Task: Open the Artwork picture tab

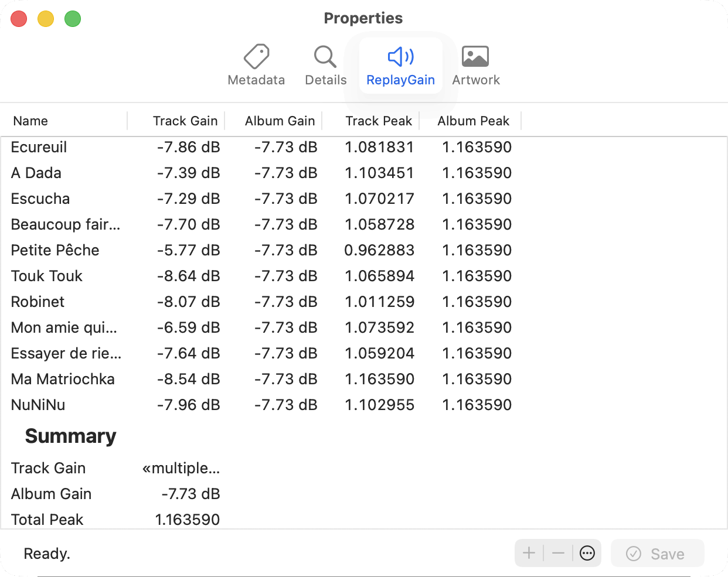Action: 475,65
